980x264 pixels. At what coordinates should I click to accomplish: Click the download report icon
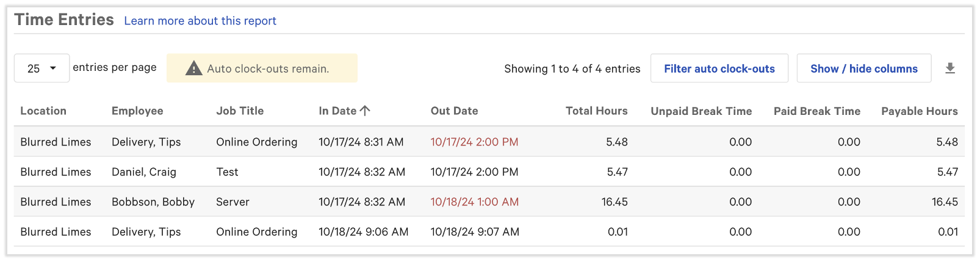949,68
